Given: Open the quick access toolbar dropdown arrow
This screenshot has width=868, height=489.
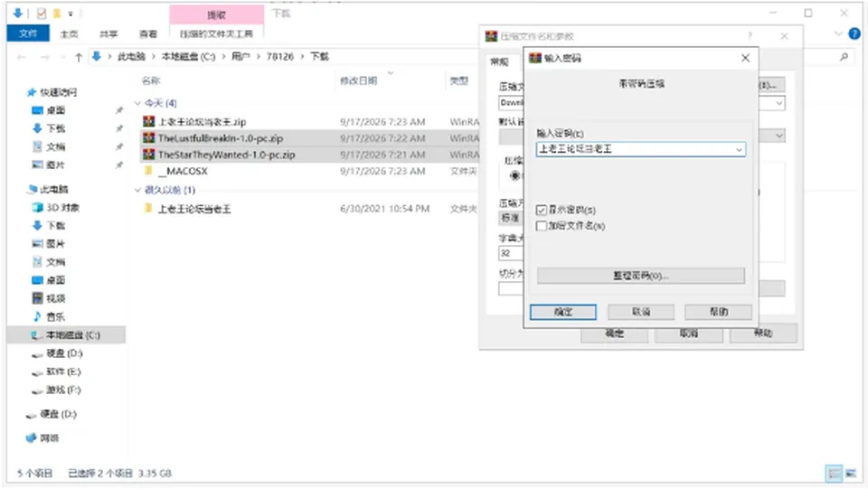Looking at the screenshot, I should [x=71, y=14].
